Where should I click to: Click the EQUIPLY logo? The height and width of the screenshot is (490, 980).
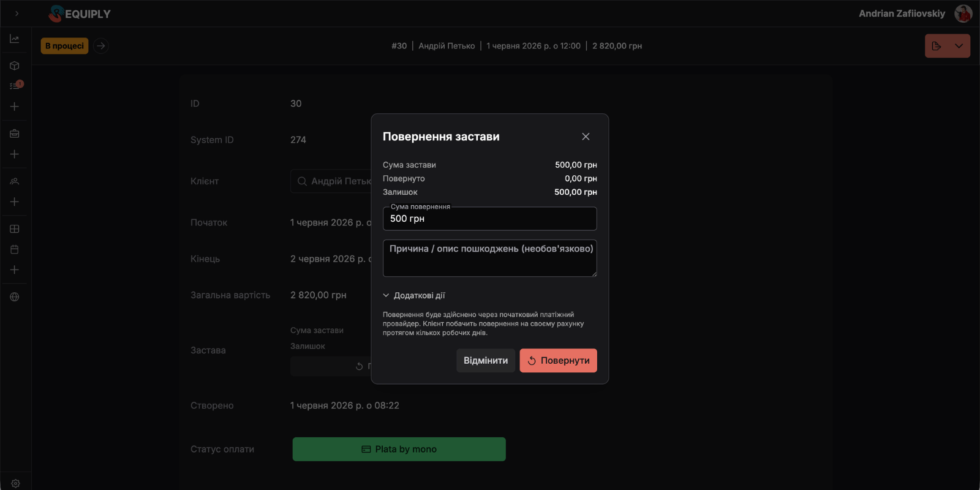(x=80, y=13)
